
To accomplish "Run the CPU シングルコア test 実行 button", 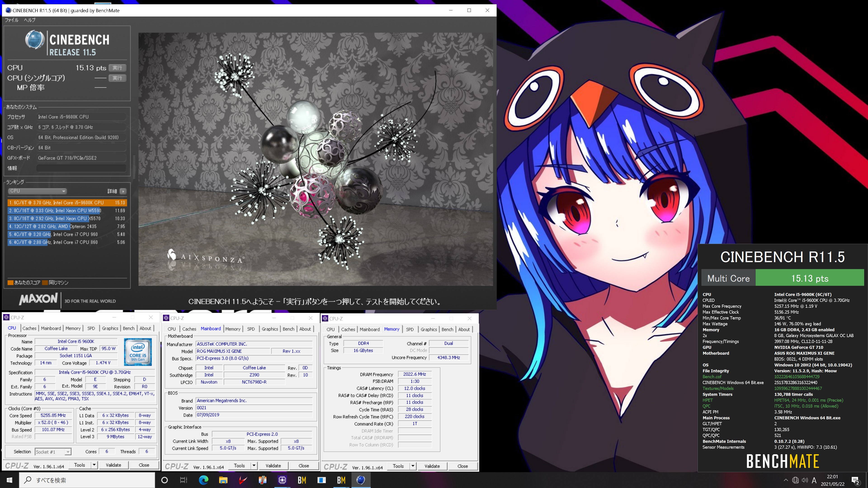I will tap(117, 78).
